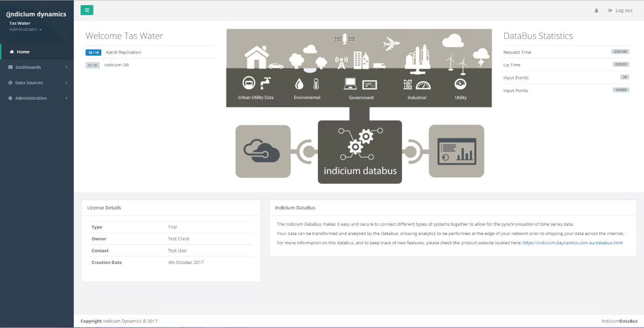Click the delivery van icon in the diagram
644x328 pixels.
[x=379, y=66]
